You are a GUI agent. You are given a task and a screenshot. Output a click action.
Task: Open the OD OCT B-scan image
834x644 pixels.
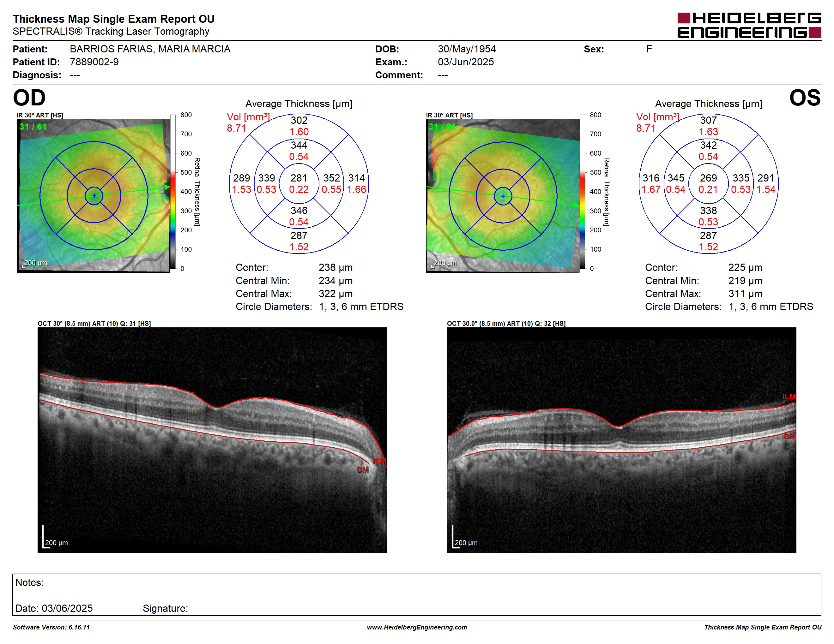pyautogui.click(x=212, y=440)
